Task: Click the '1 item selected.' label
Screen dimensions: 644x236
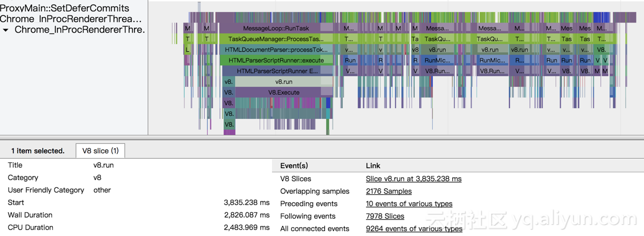Action: (x=37, y=150)
